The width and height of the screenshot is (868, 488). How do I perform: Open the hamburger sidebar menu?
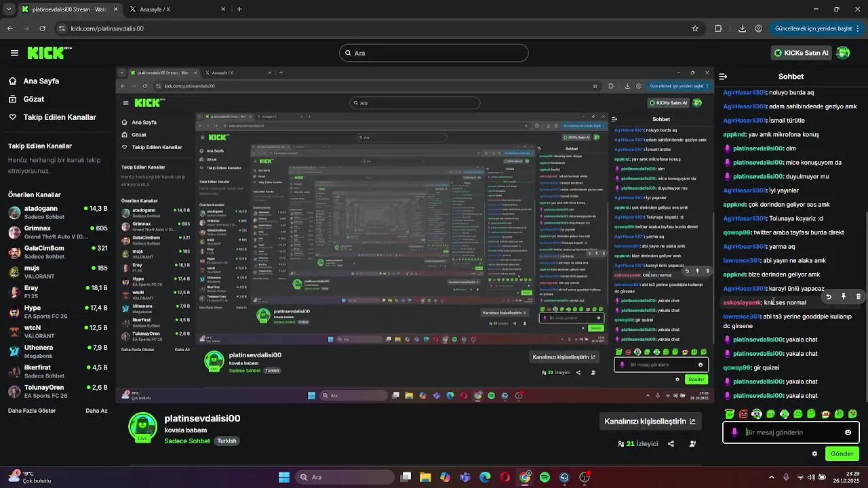(x=14, y=53)
